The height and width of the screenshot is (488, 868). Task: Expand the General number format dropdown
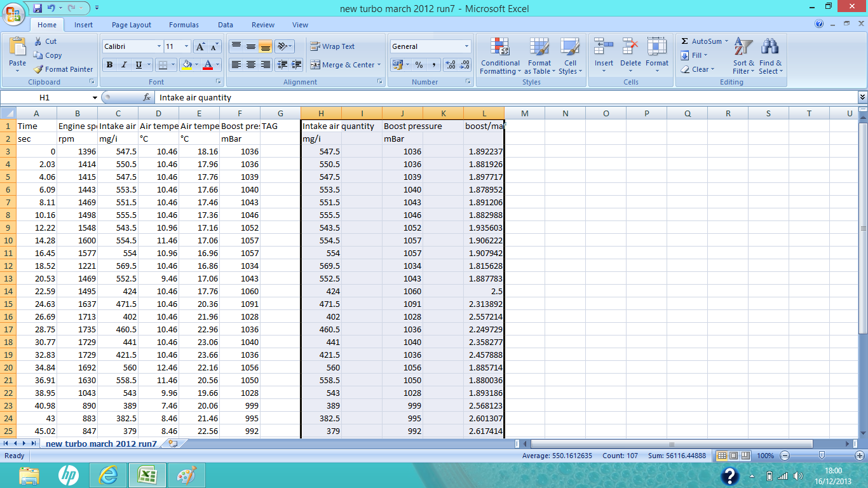tap(466, 46)
